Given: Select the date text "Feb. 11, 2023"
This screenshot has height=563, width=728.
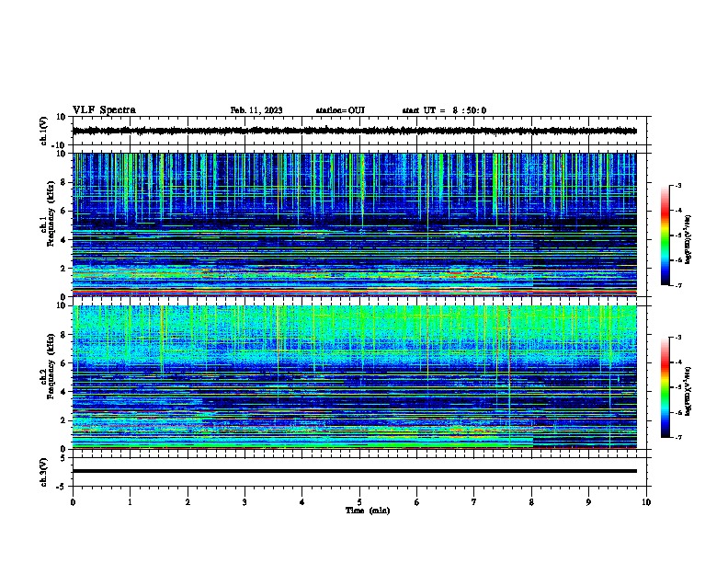Looking at the screenshot, I should (x=256, y=110).
